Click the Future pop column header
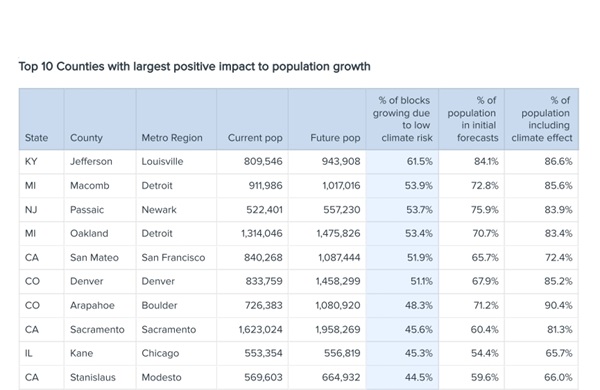The height and width of the screenshot is (390, 600). pos(335,138)
